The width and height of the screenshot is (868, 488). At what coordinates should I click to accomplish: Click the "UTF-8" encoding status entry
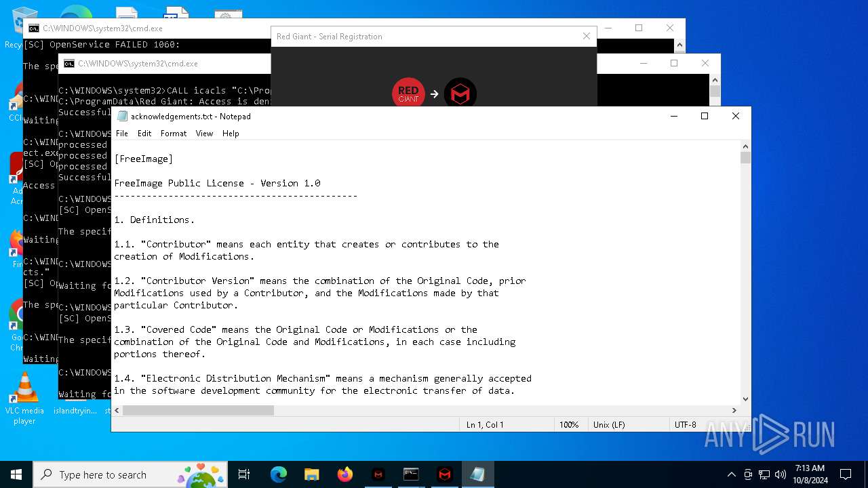[x=685, y=424]
